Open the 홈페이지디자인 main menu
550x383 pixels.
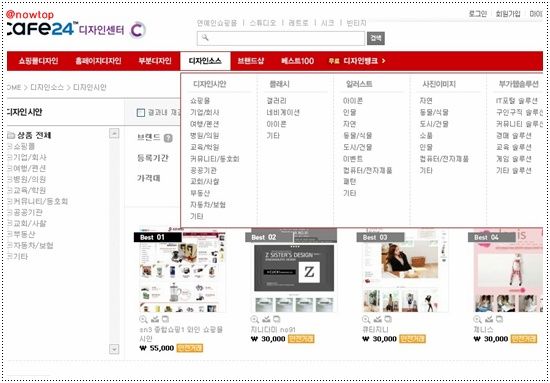click(98, 61)
